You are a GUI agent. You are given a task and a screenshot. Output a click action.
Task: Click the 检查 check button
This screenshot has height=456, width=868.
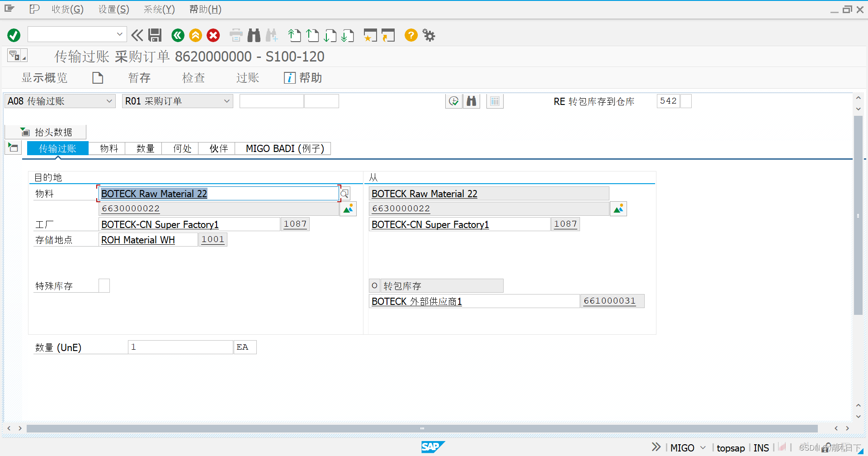[x=193, y=78]
